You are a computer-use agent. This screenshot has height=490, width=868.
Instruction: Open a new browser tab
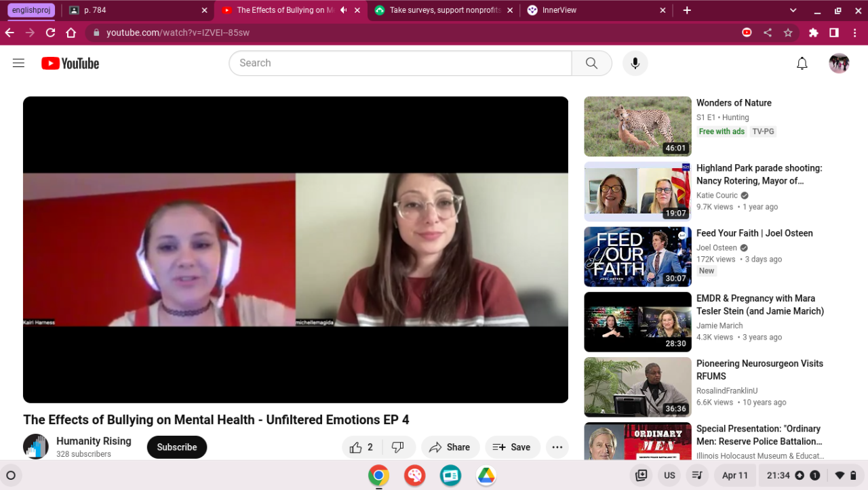click(x=687, y=10)
